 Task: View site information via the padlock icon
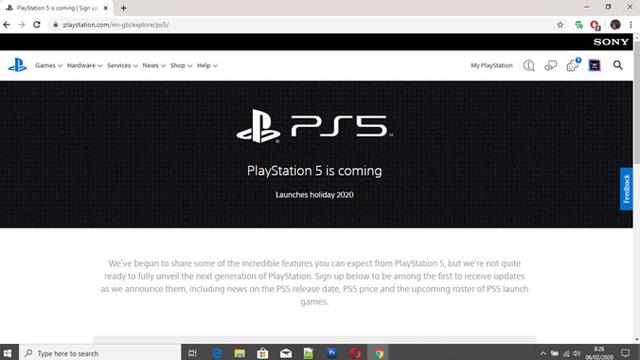(56, 24)
